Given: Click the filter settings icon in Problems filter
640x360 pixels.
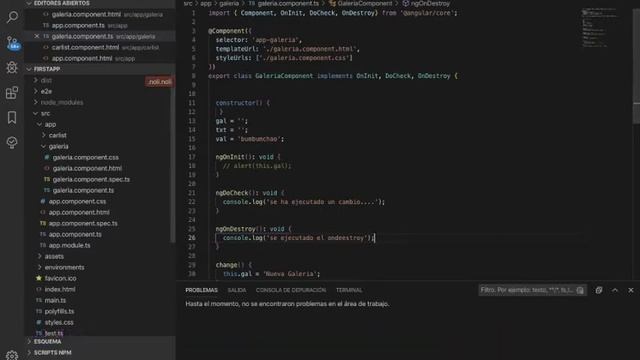Looking at the screenshot, I should pyautogui.click(x=580, y=290).
